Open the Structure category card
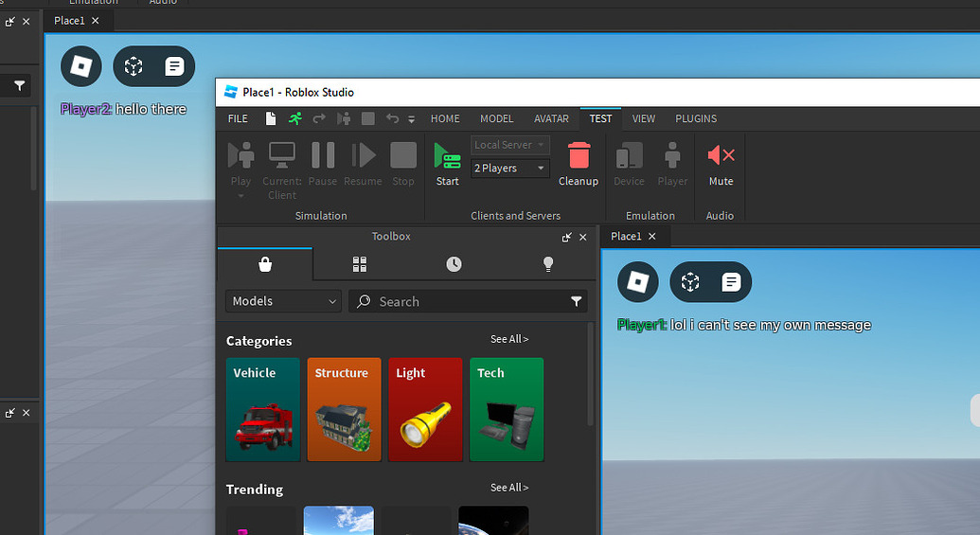 pyautogui.click(x=345, y=410)
